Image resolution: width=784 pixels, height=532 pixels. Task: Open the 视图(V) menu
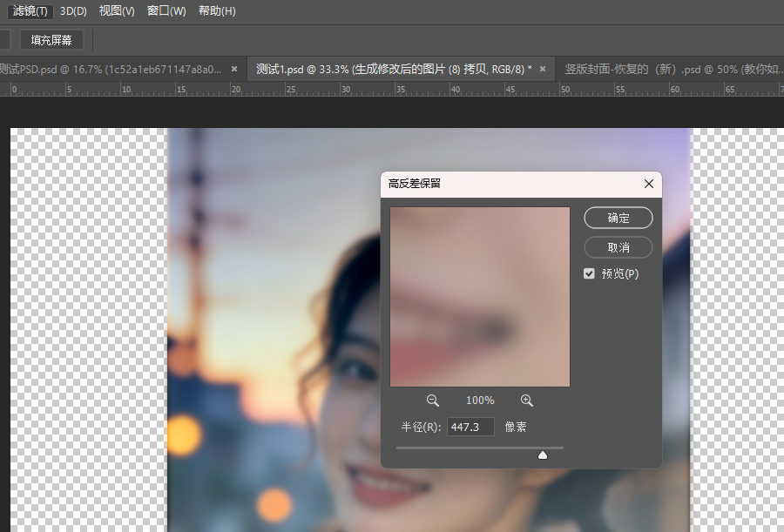117,11
